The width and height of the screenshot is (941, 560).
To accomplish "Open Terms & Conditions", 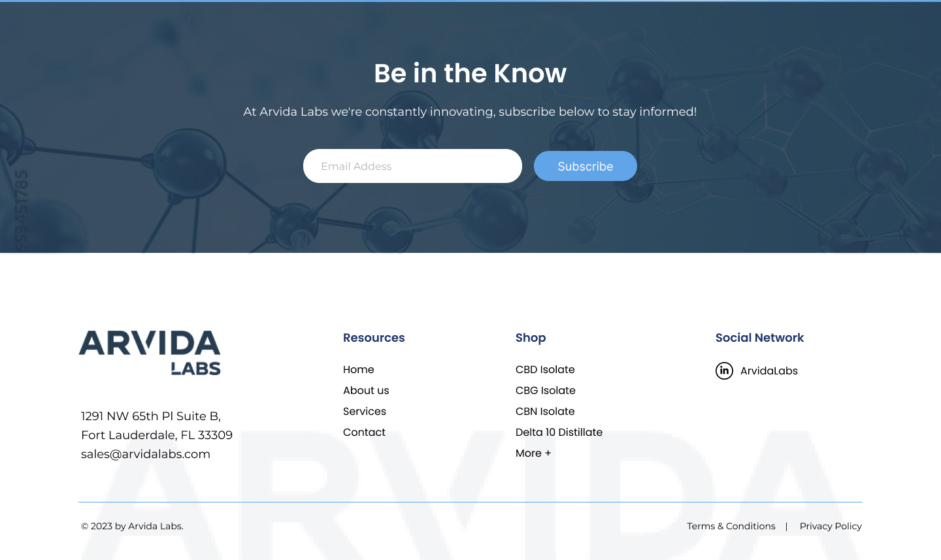I will pos(731,526).
